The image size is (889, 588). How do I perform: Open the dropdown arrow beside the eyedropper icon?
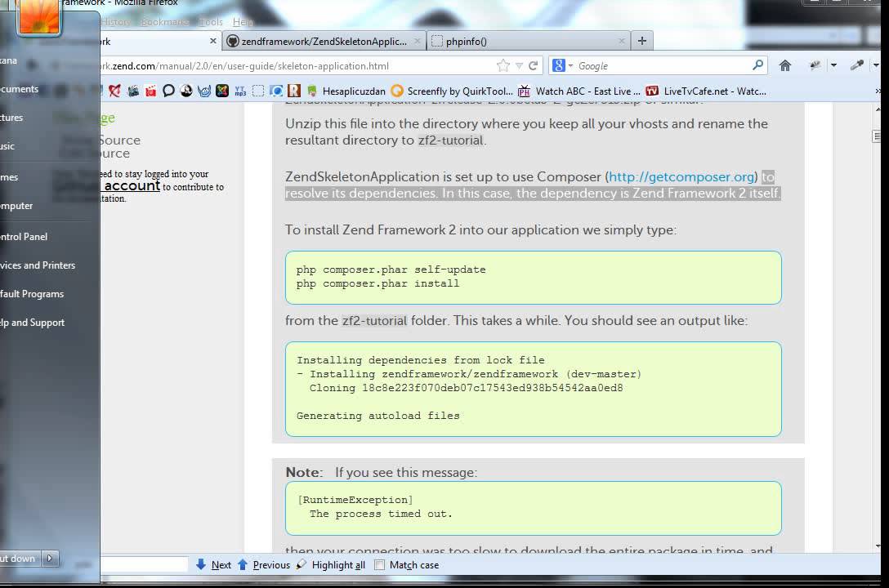tap(877, 65)
